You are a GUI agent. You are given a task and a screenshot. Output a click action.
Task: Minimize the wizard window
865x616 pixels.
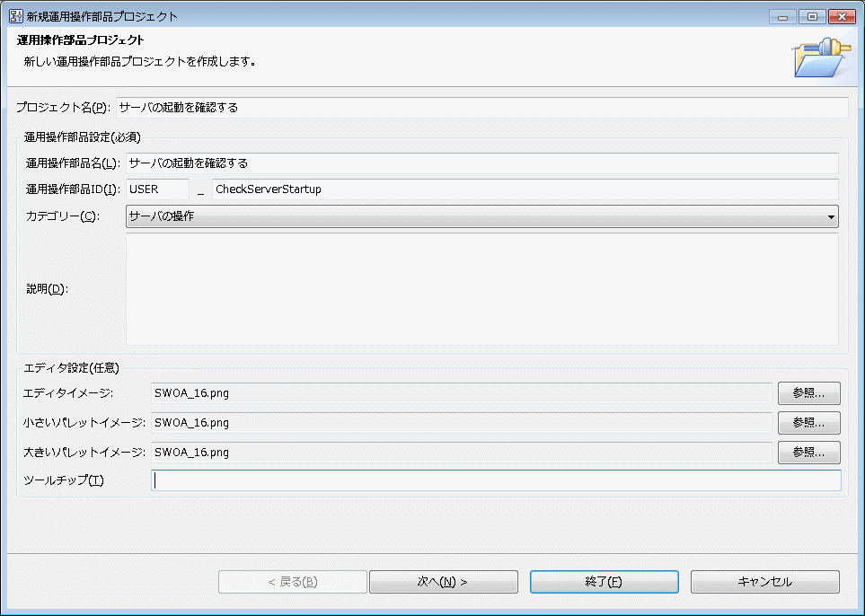point(782,16)
